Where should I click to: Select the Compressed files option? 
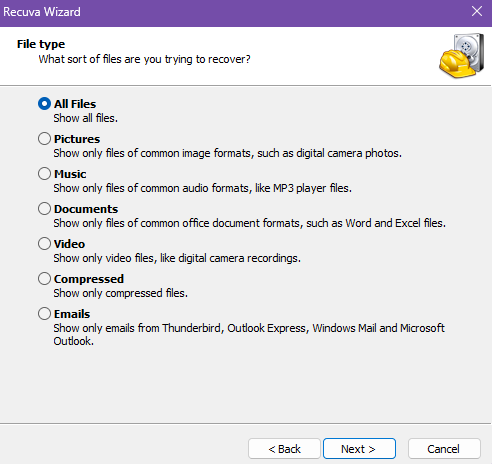[44, 279]
